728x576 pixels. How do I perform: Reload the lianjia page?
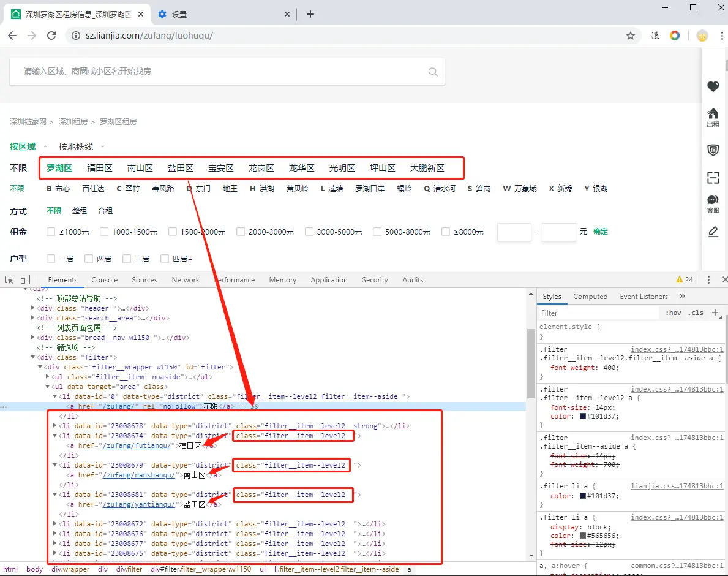(x=51, y=36)
